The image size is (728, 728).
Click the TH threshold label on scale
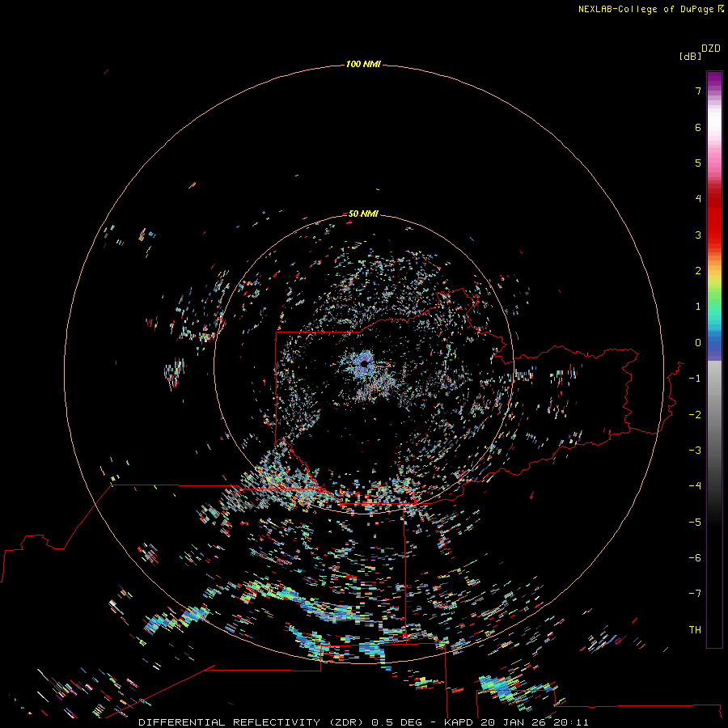pos(695,630)
